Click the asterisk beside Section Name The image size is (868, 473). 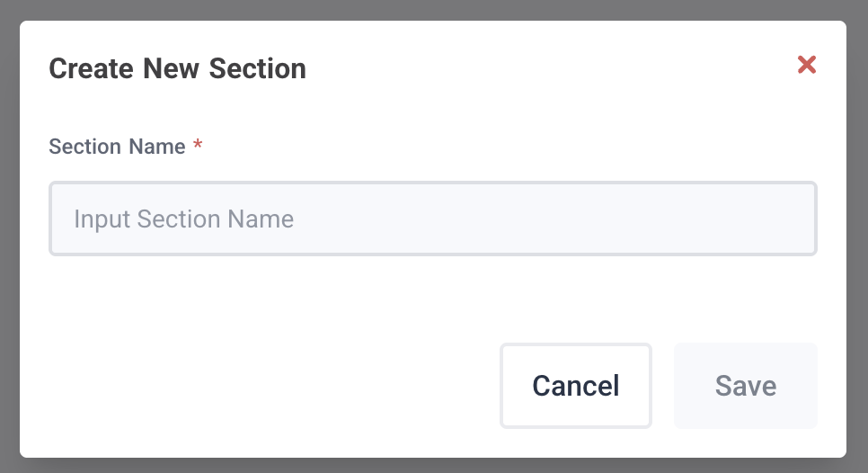198,145
